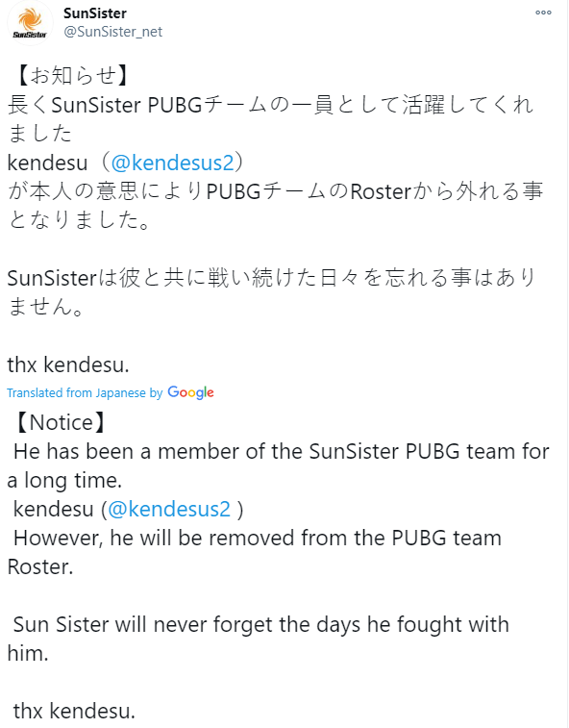Open the tweet's three-dot more options menu
This screenshot has width=569, height=728.
tap(543, 13)
